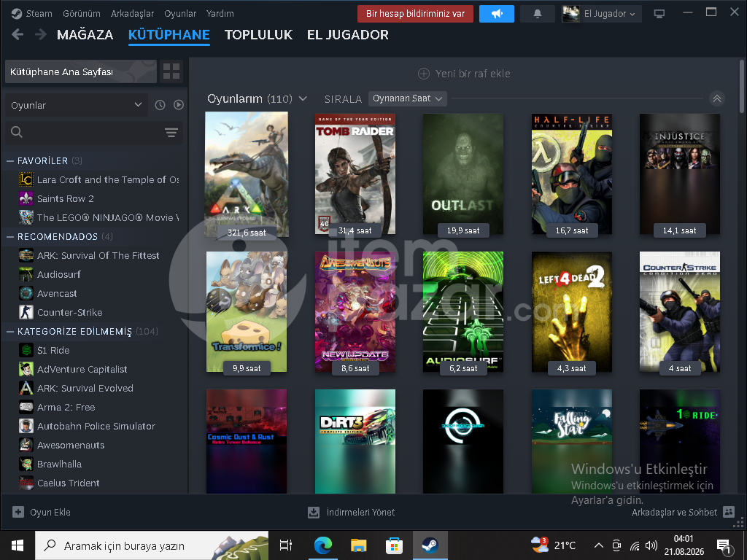Open Microsoft Store from the taskbar
Viewport: 747px width, 560px height.
(x=394, y=545)
